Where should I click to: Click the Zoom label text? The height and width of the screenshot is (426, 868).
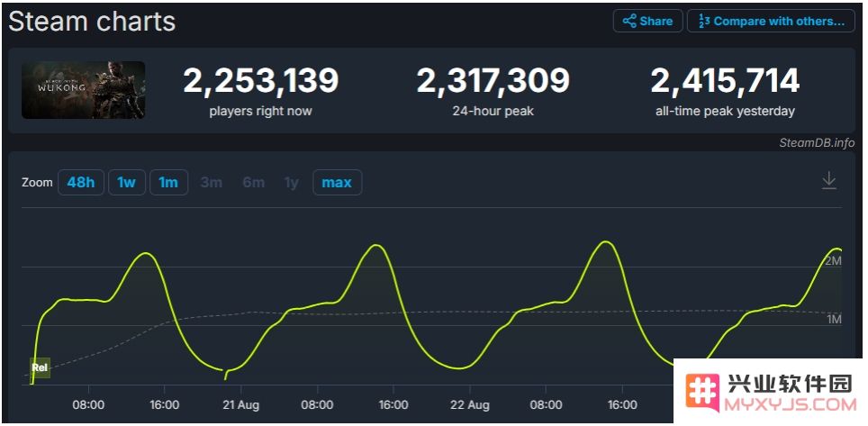37,182
